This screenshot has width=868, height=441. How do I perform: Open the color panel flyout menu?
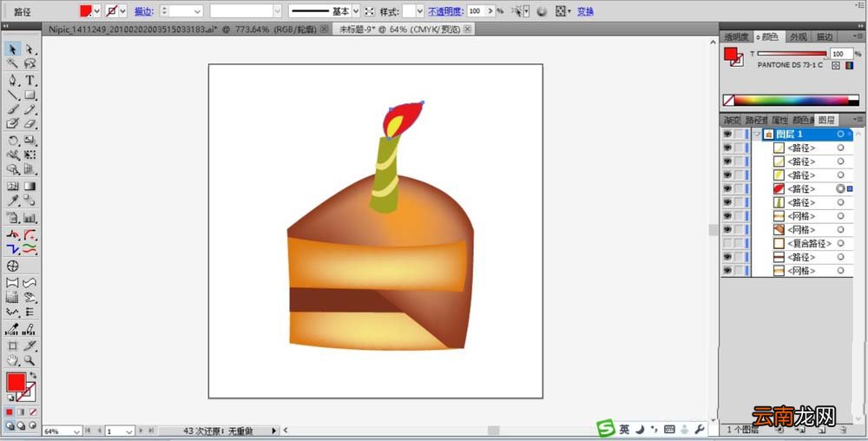[x=858, y=36]
